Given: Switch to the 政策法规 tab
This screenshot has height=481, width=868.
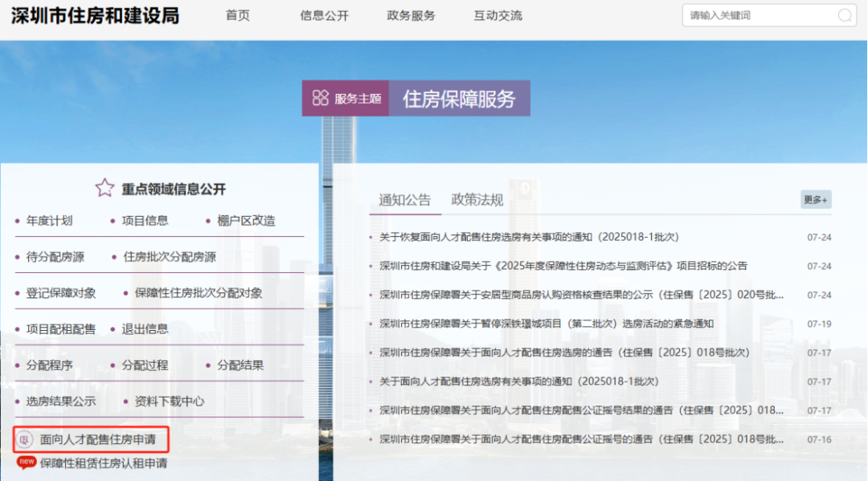Looking at the screenshot, I should [477, 200].
